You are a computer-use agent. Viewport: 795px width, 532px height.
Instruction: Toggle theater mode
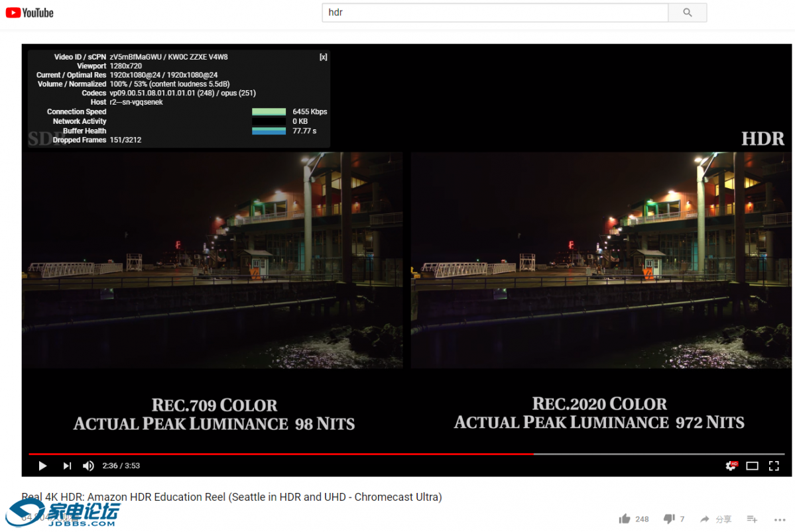coord(752,466)
